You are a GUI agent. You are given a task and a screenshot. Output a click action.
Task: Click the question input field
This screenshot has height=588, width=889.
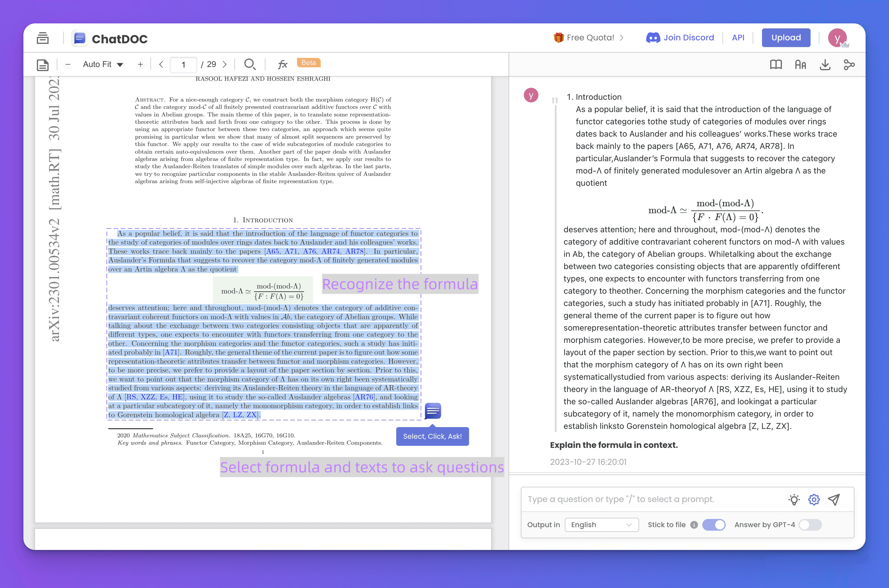pos(653,499)
